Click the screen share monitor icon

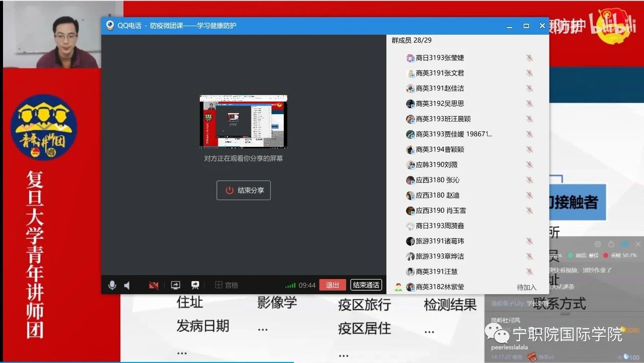176,285
